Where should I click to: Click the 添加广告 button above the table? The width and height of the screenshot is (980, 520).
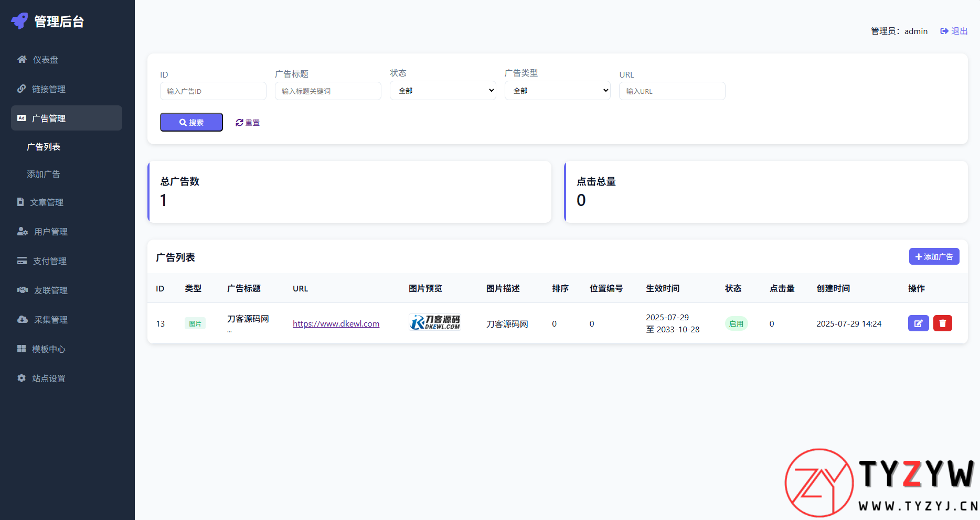coord(934,257)
